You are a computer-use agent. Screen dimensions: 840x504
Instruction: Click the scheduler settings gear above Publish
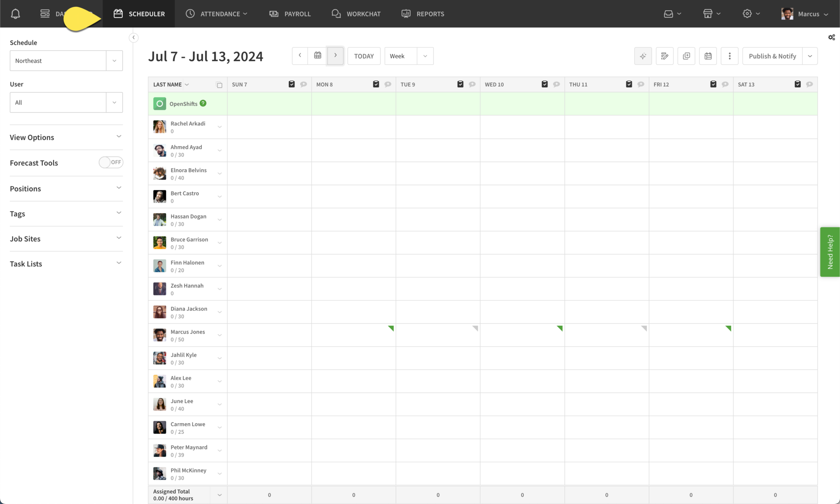[x=831, y=37]
